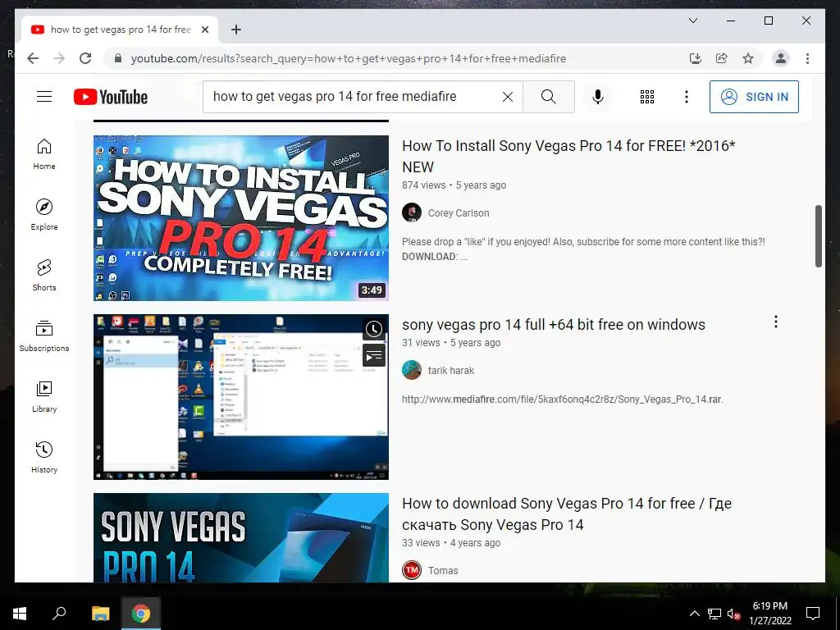
Task: Click '31 views • 5 years ago' text
Action: point(451,342)
